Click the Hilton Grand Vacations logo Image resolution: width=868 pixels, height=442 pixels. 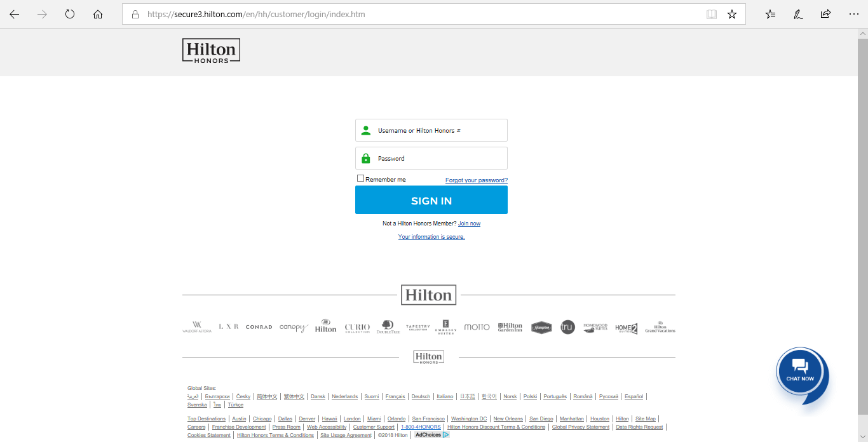tap(660, 327)
